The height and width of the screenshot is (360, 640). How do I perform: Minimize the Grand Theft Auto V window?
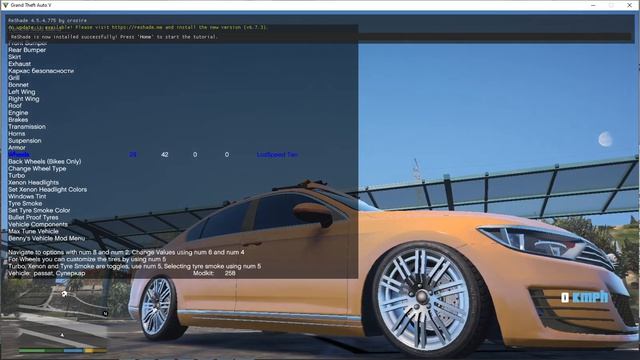coord(593,5)
